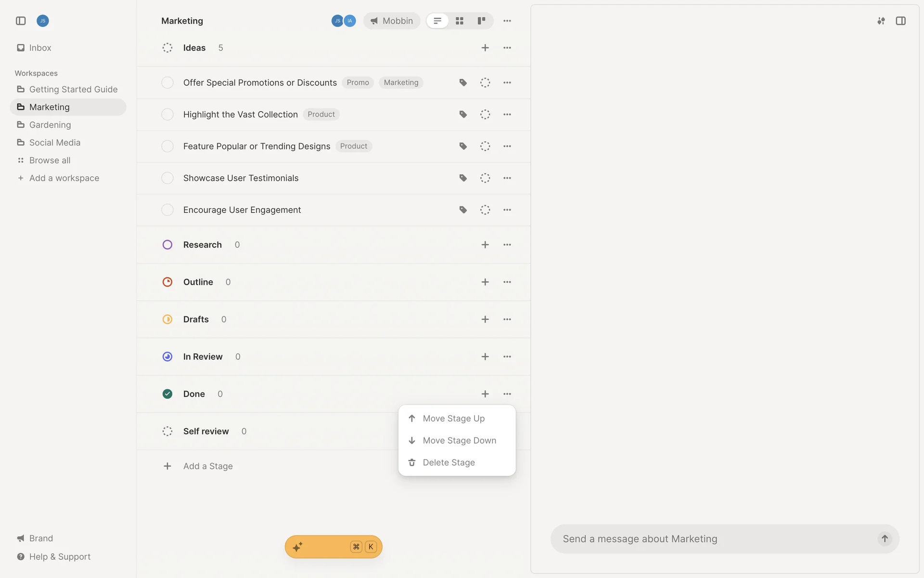Switch to the board view icon
Viewport: 924px width, 578px height.
[x=481, y=21]
